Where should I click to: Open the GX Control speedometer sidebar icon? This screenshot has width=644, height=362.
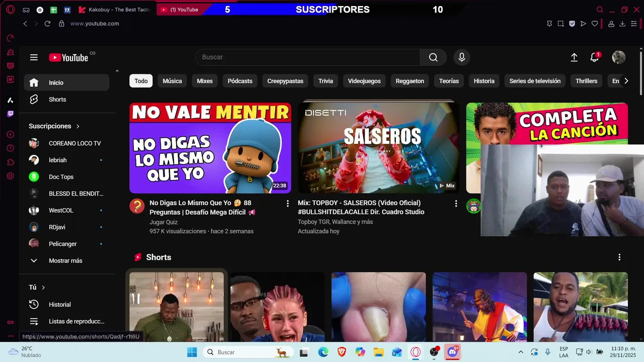tap(10, 38)
